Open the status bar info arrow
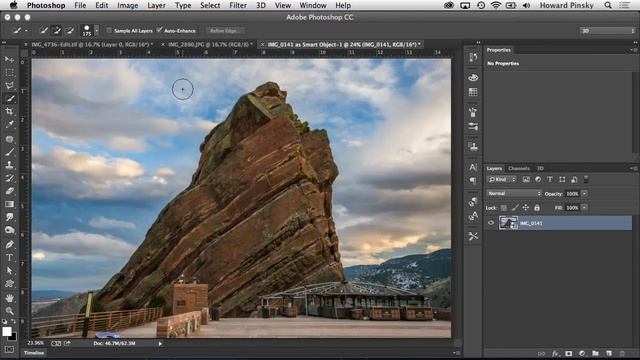This screenshot has width=640, height=360. click(x=160, y=344)
